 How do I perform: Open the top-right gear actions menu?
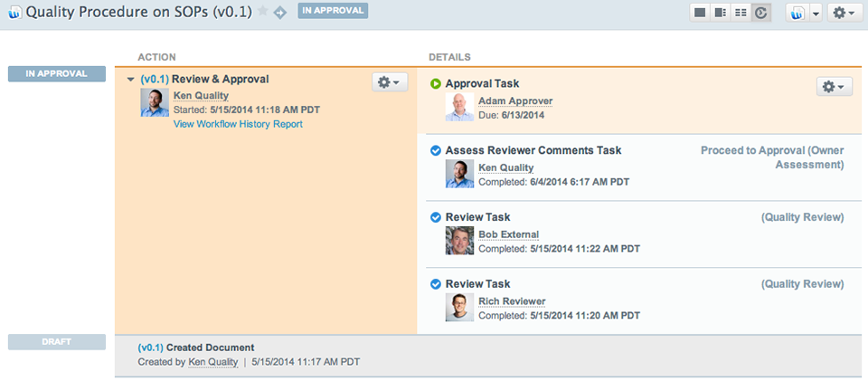click(x=844, y=13)
